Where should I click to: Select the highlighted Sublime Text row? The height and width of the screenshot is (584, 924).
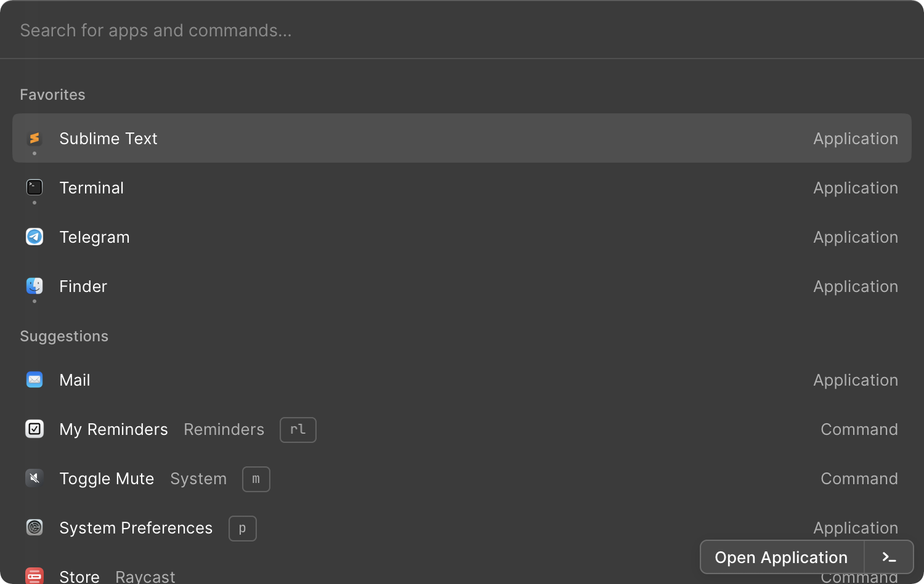click(246, 138)
